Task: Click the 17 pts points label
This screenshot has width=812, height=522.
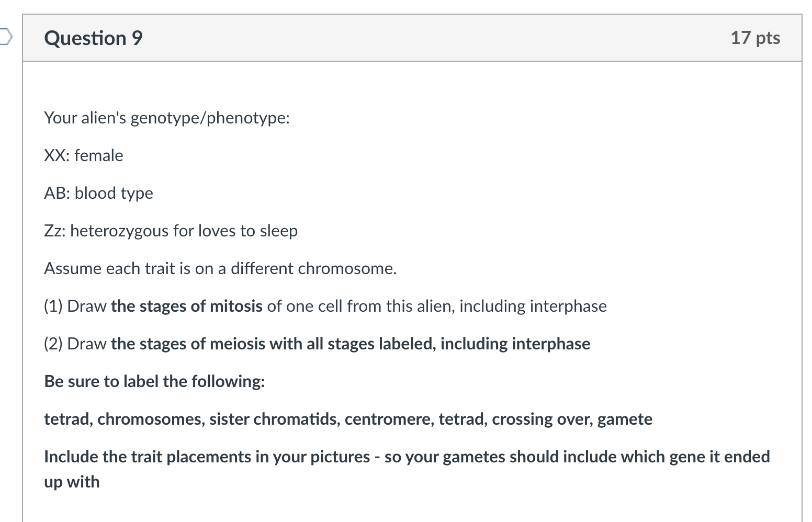Action: [755, 38]
